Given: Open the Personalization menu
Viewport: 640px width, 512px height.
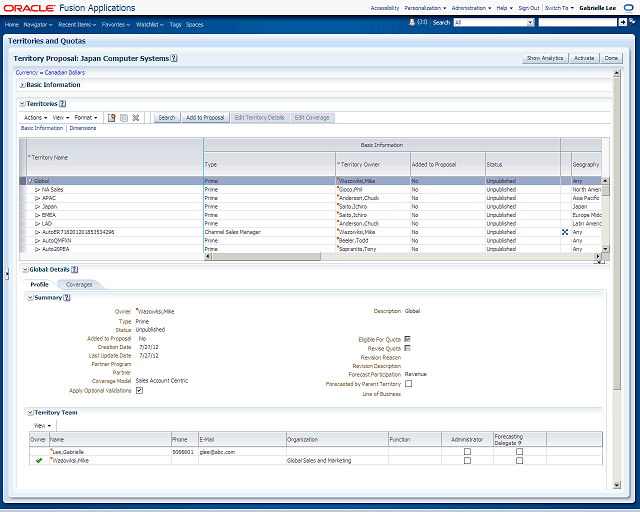Looking at the screenshot, I should (x=425, y=8).
